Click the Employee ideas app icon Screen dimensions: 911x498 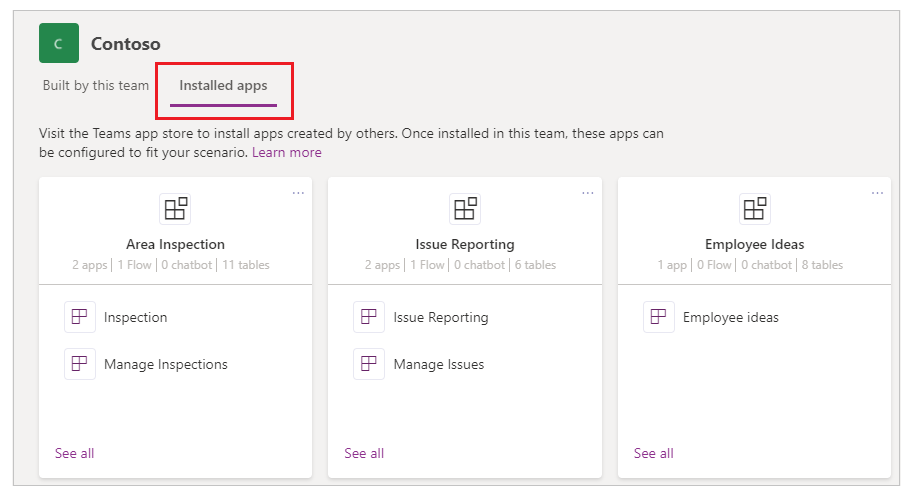pyautogui.click(x=659, y=317)
